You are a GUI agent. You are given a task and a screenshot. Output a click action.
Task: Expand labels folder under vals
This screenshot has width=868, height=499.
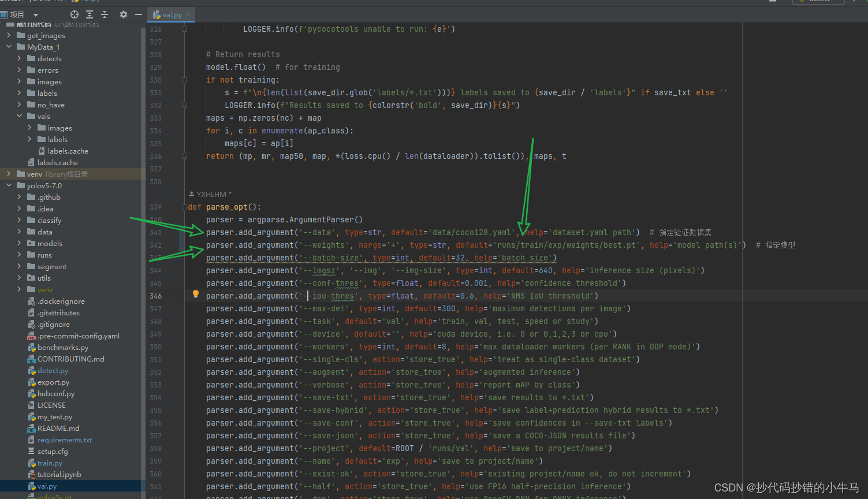[29, 139]
